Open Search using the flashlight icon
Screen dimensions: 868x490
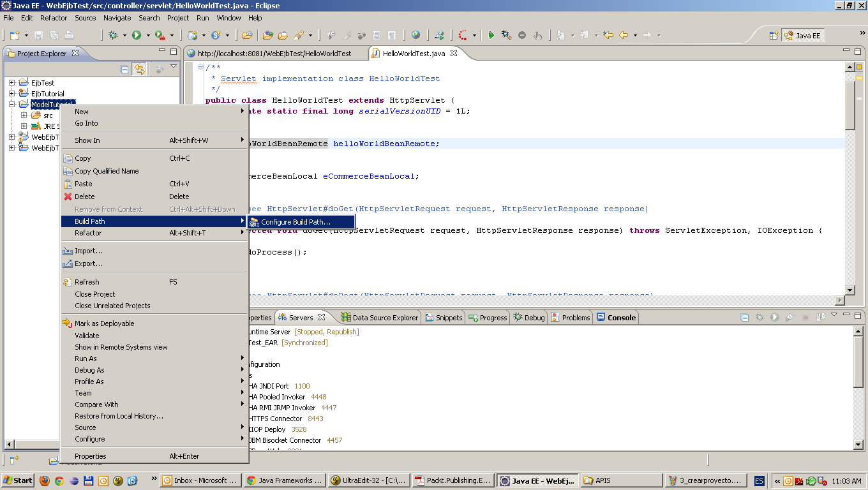coord(297,35)
